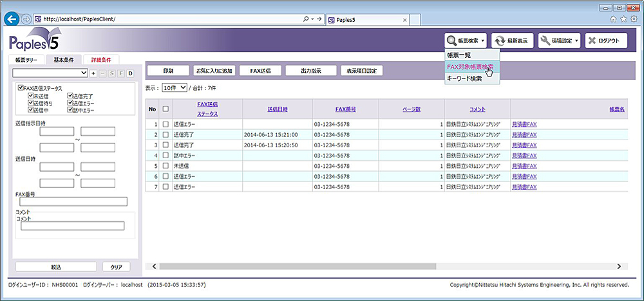Click the コメント input field
The image size is (644, 301).
pyautogui.click(x=72, y=226)
